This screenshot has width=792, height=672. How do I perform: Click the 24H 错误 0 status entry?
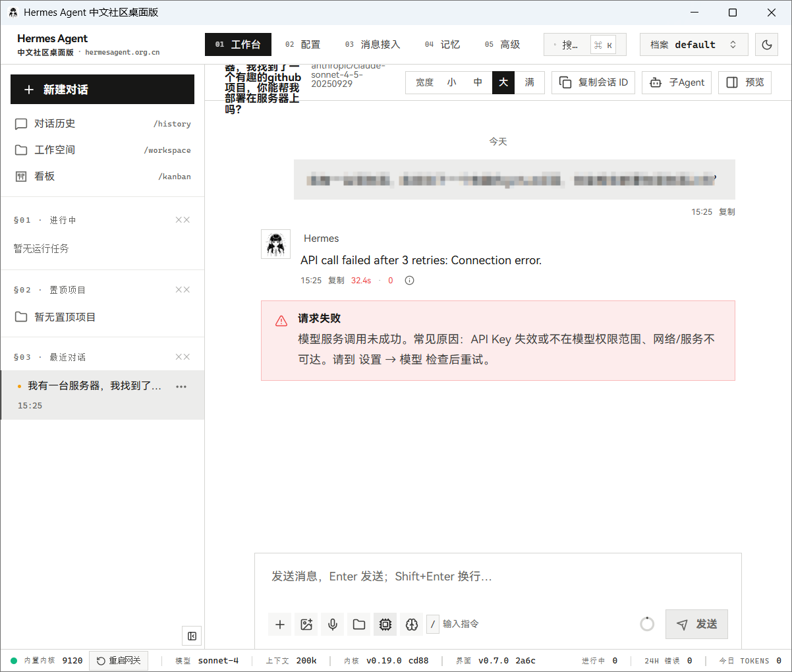pyautogui.click(x=668, y=661)
